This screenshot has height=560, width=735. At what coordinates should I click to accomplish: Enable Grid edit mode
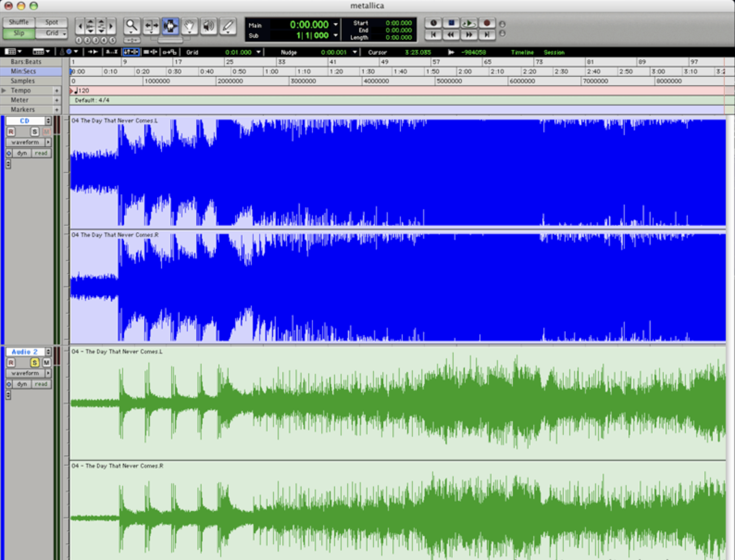click(51, 33)
